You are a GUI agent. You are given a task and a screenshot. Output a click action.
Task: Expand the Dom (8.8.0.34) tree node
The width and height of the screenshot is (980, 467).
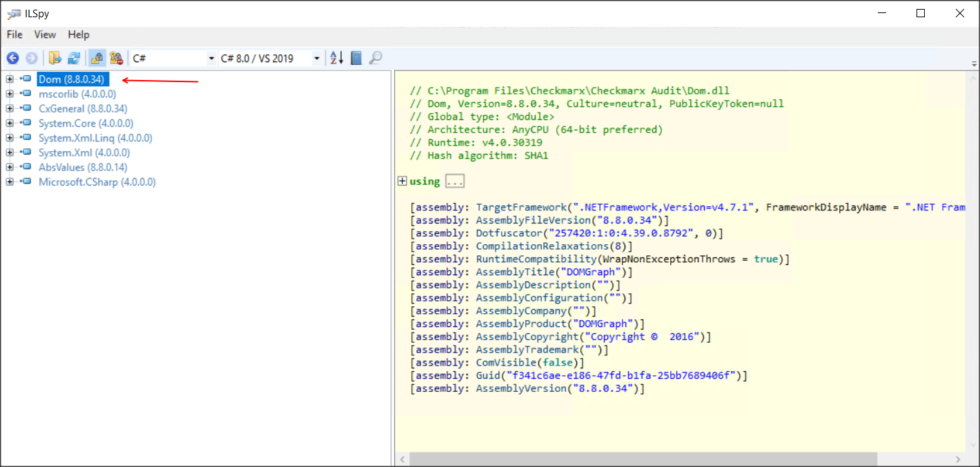point(10,79)
